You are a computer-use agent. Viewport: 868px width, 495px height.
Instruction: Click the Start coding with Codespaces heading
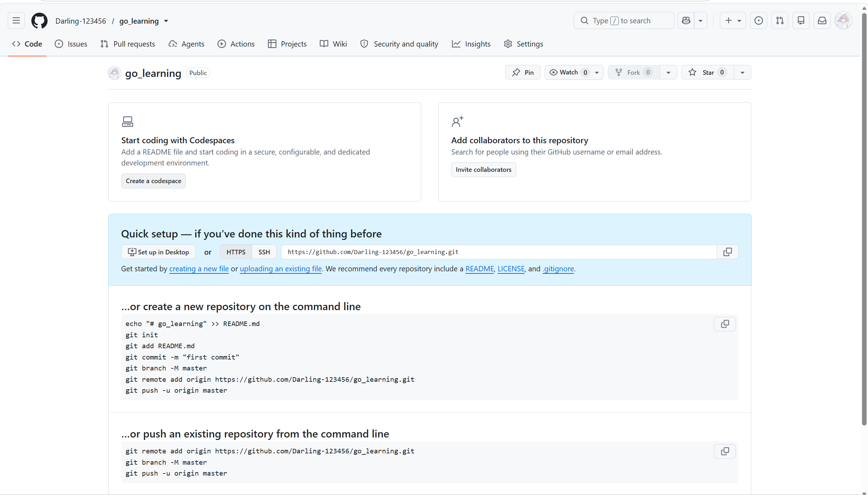(x=178, y=140)
